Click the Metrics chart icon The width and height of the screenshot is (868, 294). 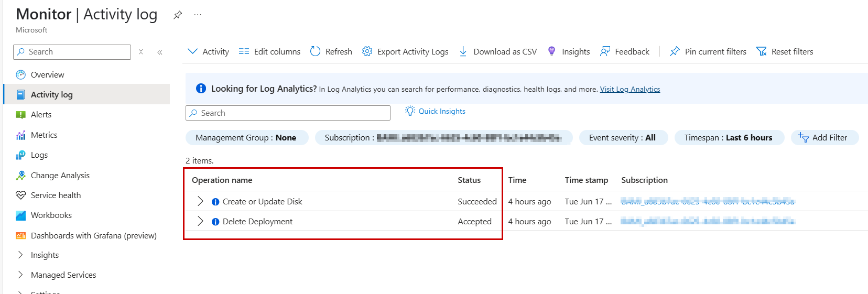point(20,135)
